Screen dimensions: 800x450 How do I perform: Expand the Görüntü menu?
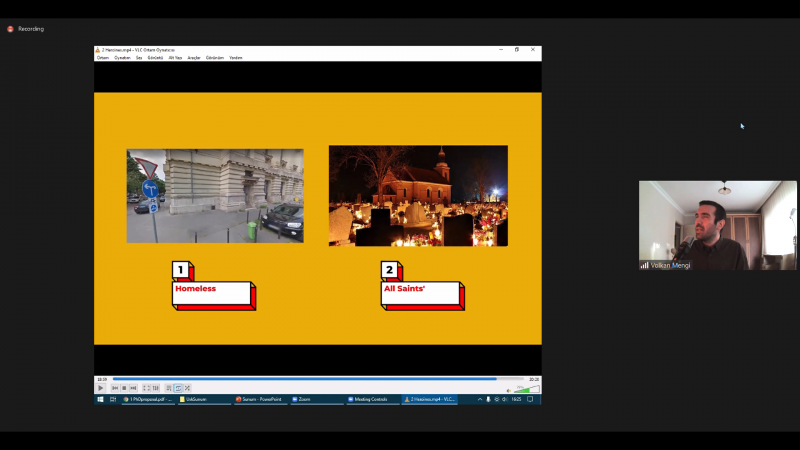point(155,58)
